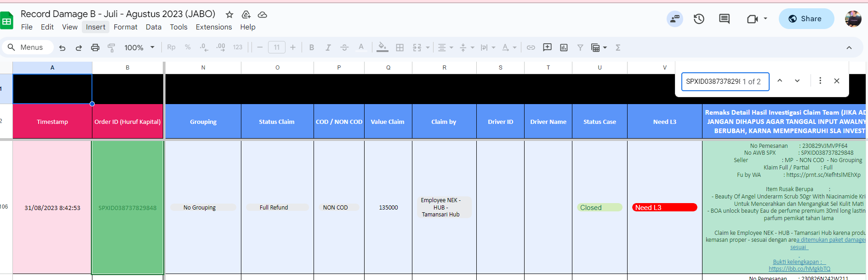Collapse the toolbar with the up chevron
Screen dimensions: 868x280
849,47
